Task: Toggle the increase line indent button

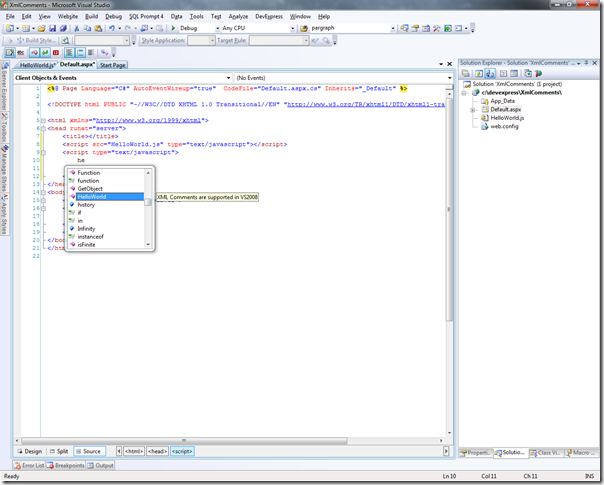Action: tap(34, 52)
